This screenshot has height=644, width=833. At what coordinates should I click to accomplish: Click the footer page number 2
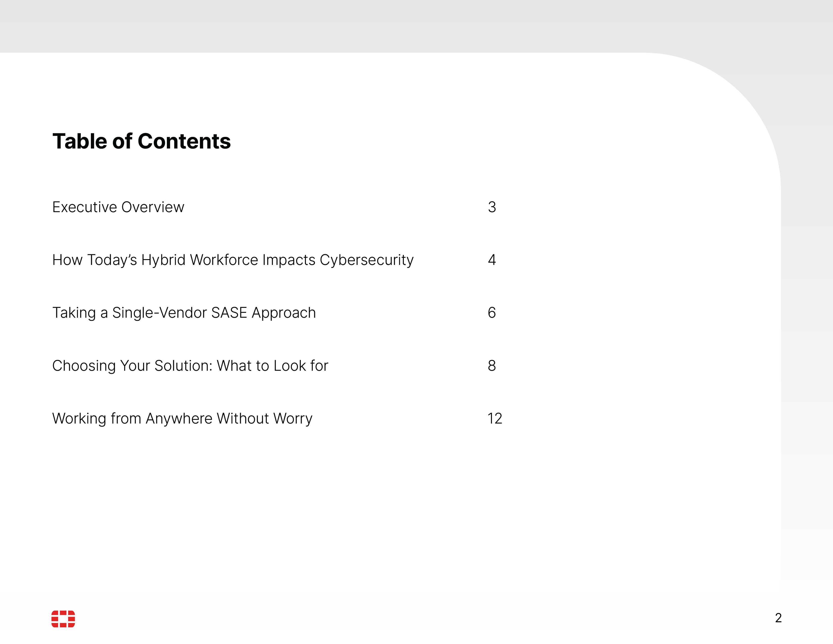(x=778, y=618)
